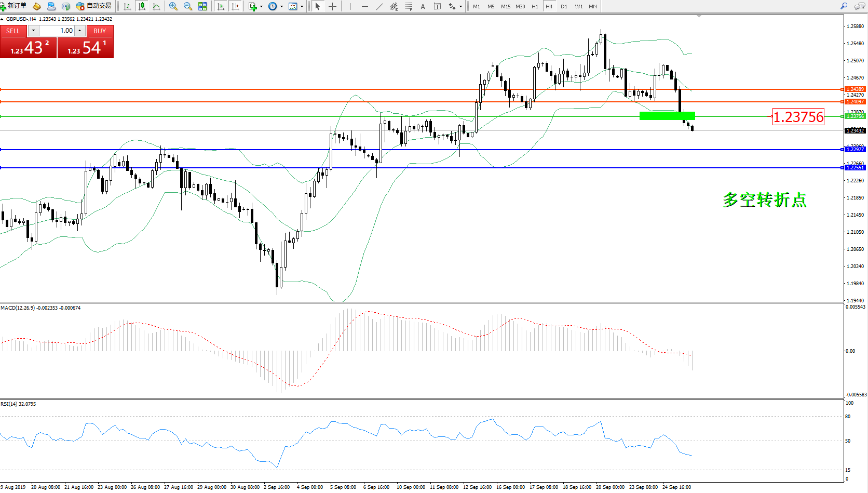
Task: Expand the periodicity clock dropdown
Action: coord(281,7)
